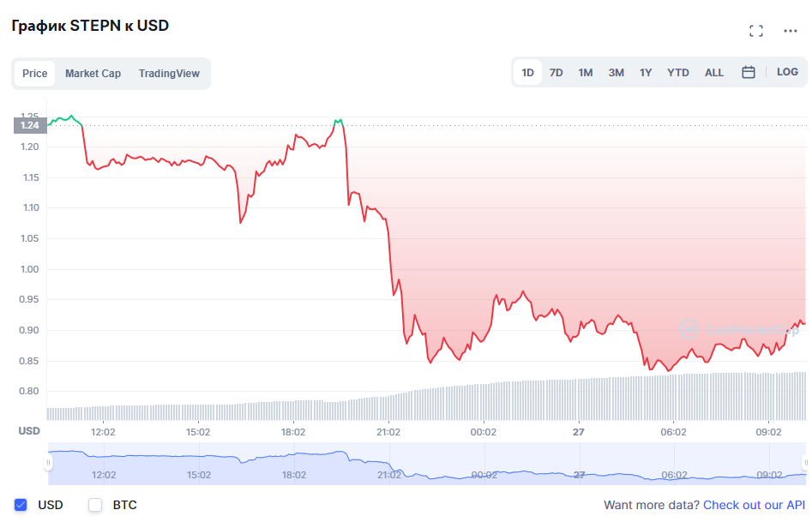812x528 pixels.
Task: Open the three-dots more options menu
Action: [791, 31]
